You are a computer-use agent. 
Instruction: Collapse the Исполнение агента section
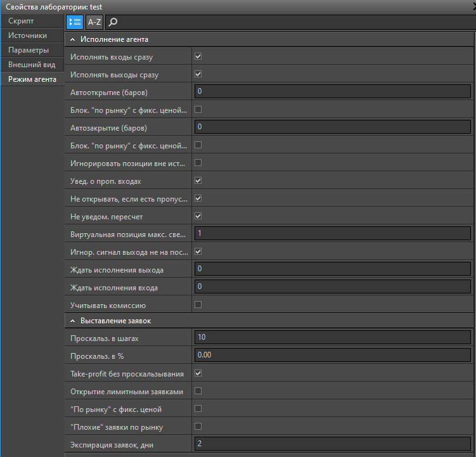click(72, 39)
